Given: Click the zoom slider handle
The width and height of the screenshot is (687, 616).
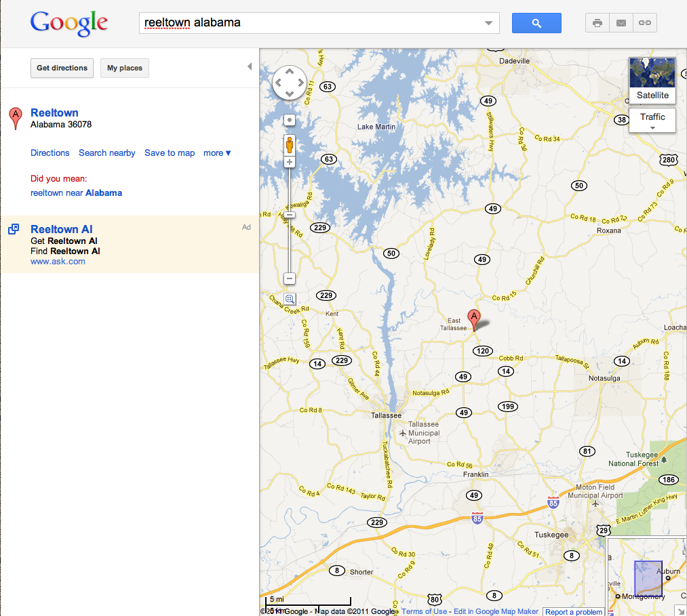Looking at the screenshot, I should pyautogui.click(x=289, y=215).
